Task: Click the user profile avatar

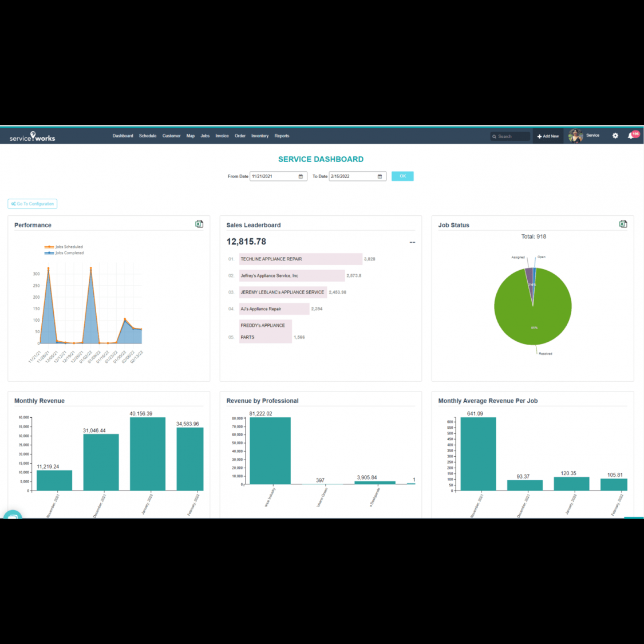Action: 575,136
